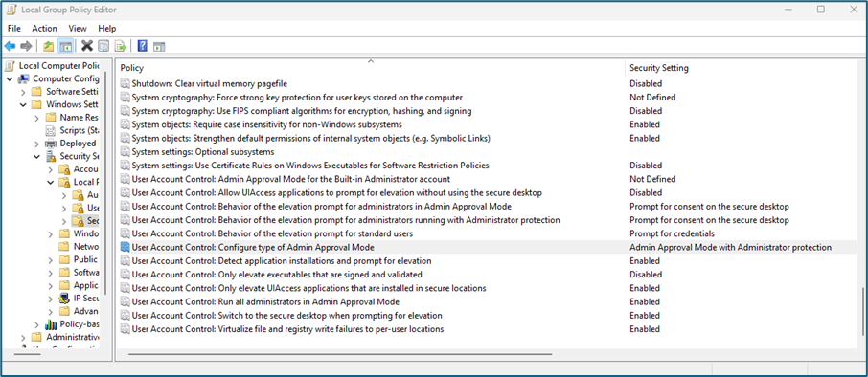Click icon of Run all administrators in Admin Approval Mode

pyautogui.click(x=126, y=301)
